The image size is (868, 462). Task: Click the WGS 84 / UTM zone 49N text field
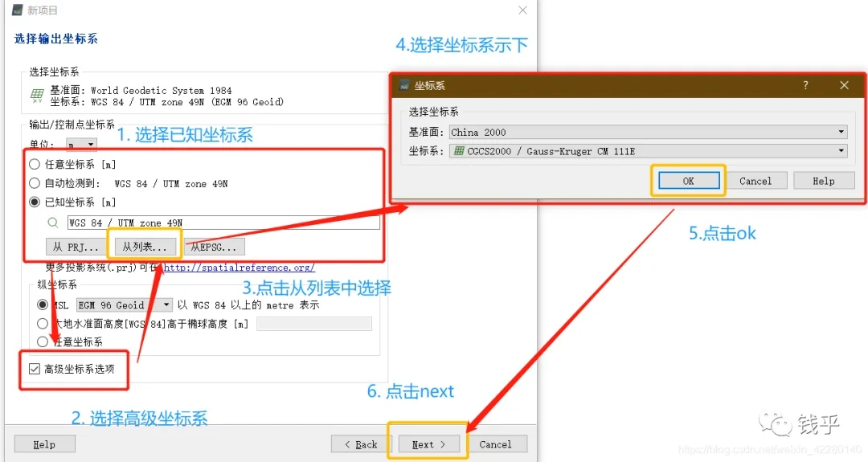pos(223,223)
